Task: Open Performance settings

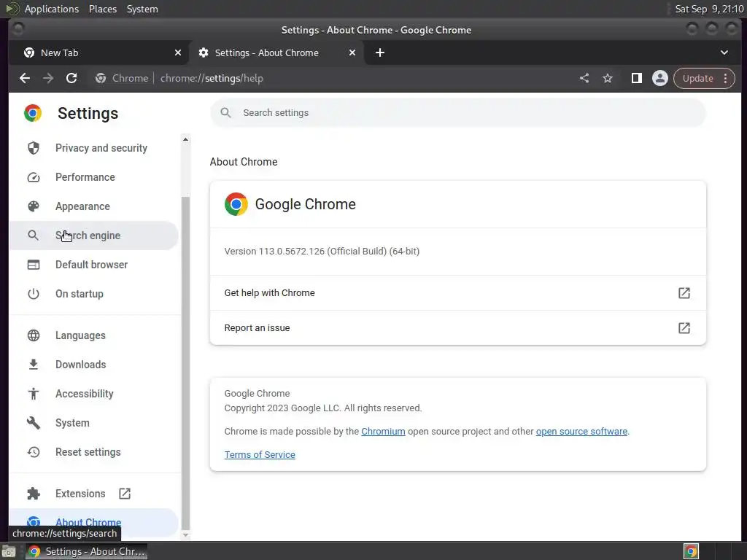Action: [x=94, y=177]
